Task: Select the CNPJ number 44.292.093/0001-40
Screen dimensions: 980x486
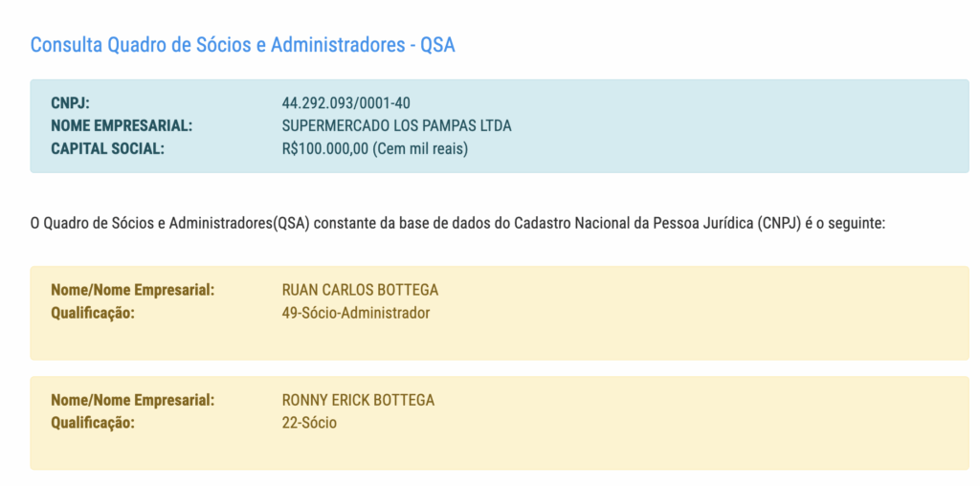Action: click(x=345, y=103)
